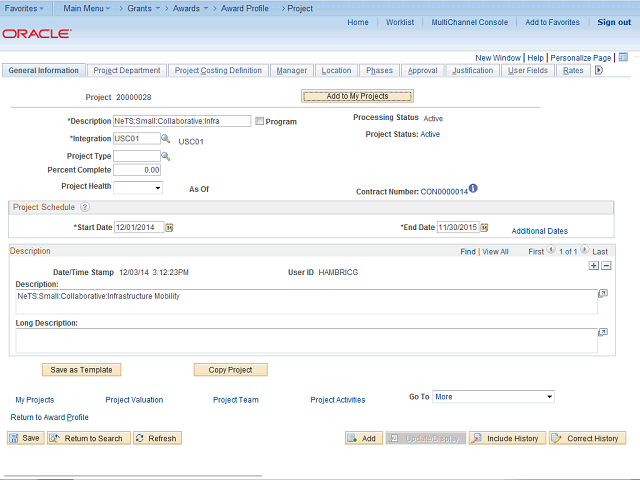This screenshot has width=640, height=480.
Task: Open Project Schedule help icon
Action: click(x=84, y=207)
